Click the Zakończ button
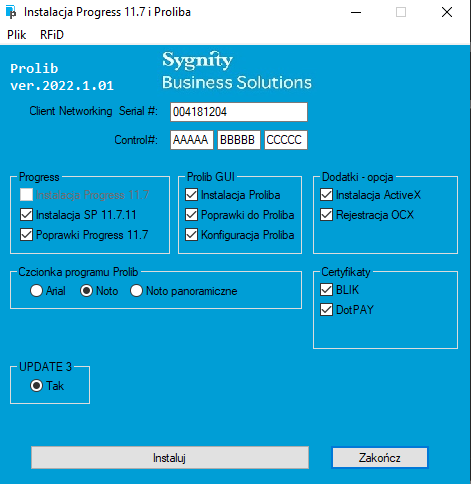Screen dimensions: 471x484 tap(380, 458)
